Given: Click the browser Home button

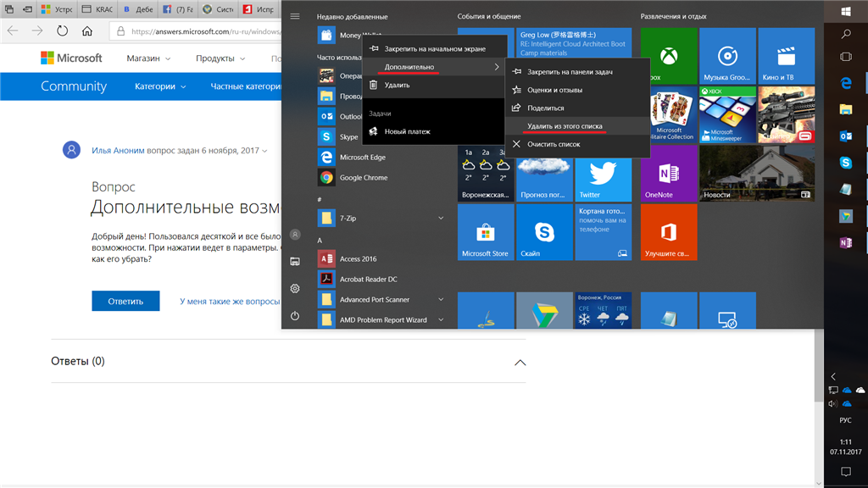Looking at the screenshot, I should click(87, 31).
